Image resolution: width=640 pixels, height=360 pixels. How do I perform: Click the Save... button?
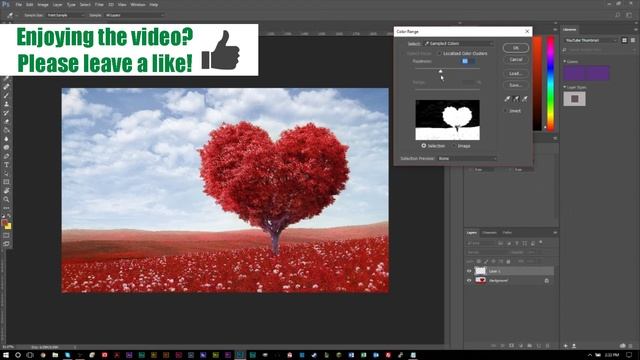click(516, 85)
